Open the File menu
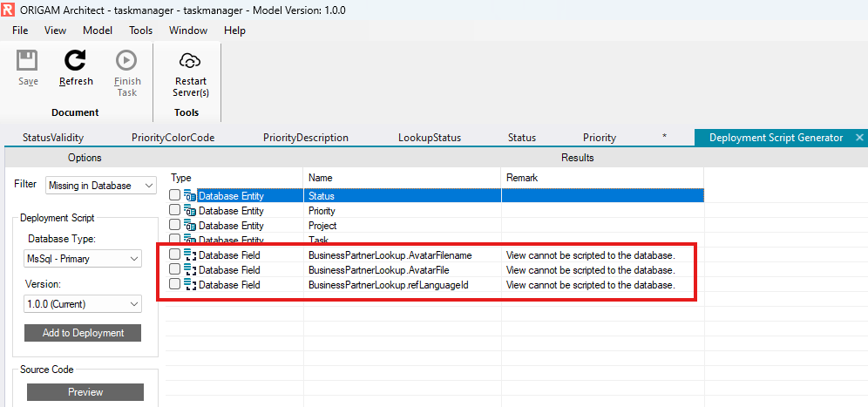This screenshot has width=868, height=407. 20,31
